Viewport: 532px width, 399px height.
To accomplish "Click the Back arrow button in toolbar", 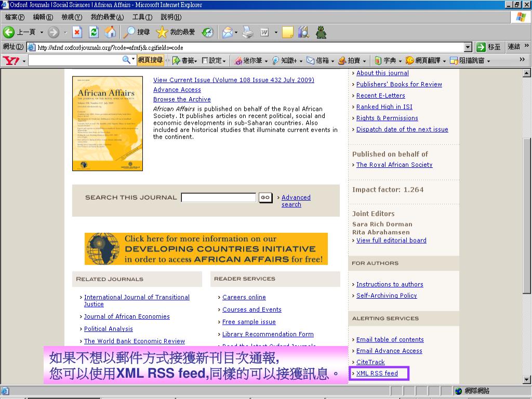I will (9, 32).
